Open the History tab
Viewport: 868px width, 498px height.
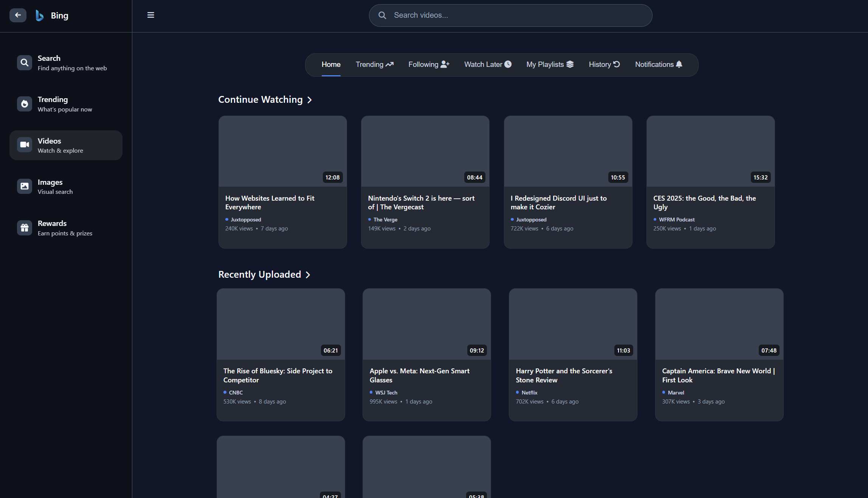click(x=604, y=65)
